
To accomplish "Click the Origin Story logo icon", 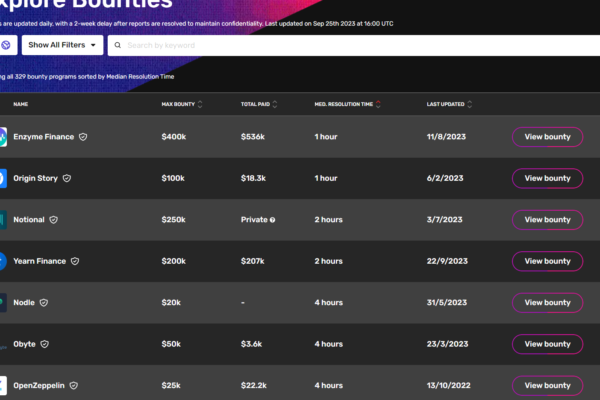I will click(x=4, y=178).
